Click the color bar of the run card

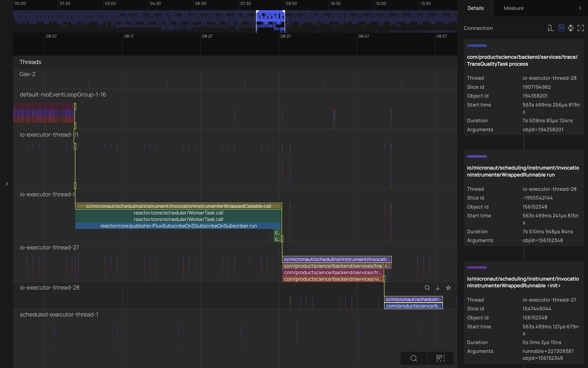click(477, 156)
